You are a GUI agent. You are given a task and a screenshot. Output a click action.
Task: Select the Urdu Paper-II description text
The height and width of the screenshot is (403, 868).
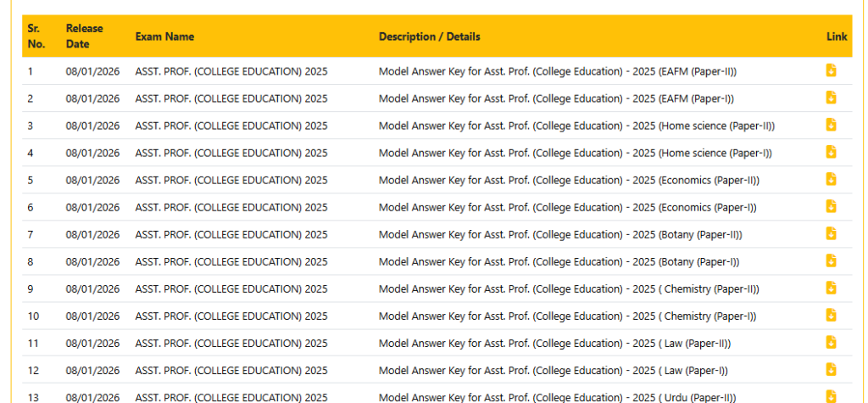click(557, 397)
